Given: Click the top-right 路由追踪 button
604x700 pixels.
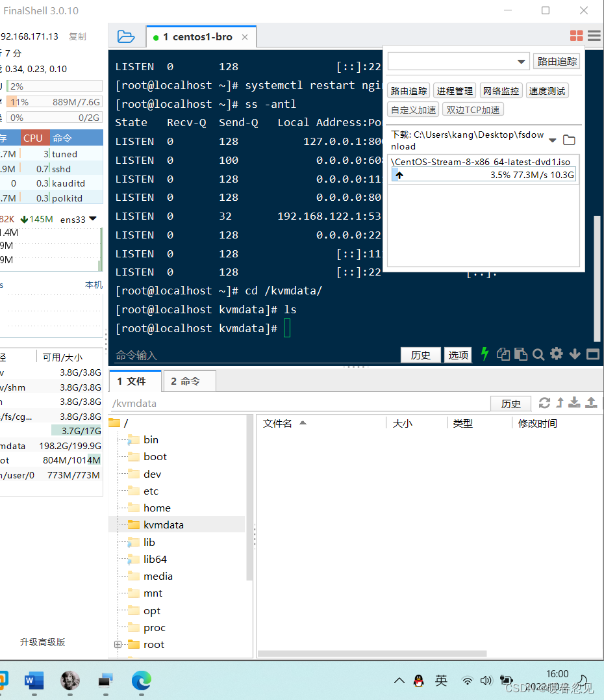Looking at the screenshot, I should click(x=557, y=61).
